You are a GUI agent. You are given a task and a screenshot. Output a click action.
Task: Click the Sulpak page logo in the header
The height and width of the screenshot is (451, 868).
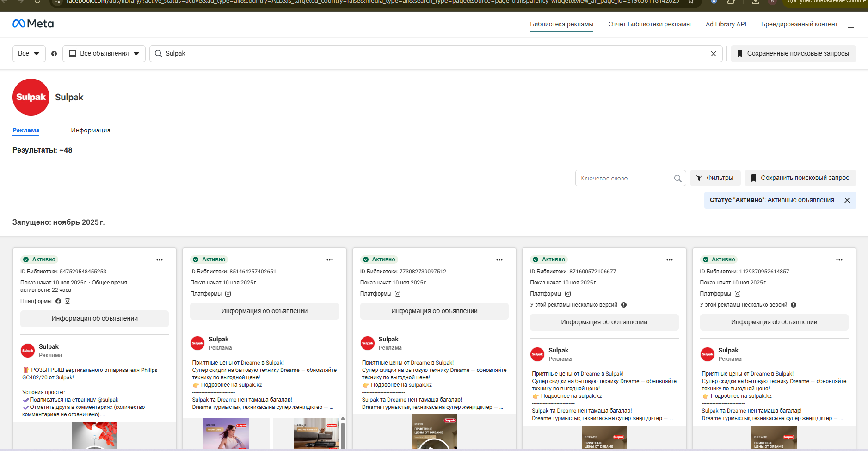click(x=31, y=97)
